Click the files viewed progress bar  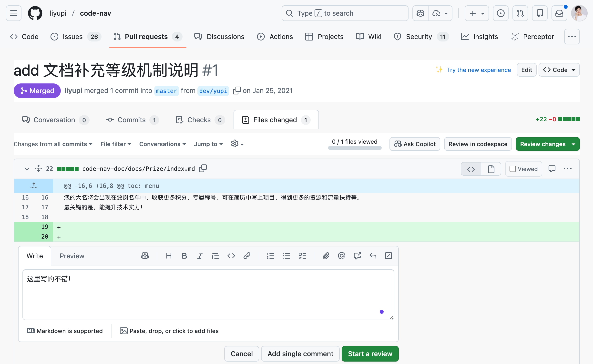355,148
